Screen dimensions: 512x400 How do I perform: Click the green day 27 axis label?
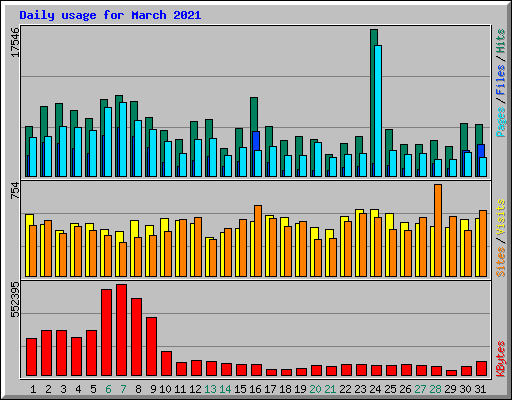pyautogui.click(x=420, y=389)
